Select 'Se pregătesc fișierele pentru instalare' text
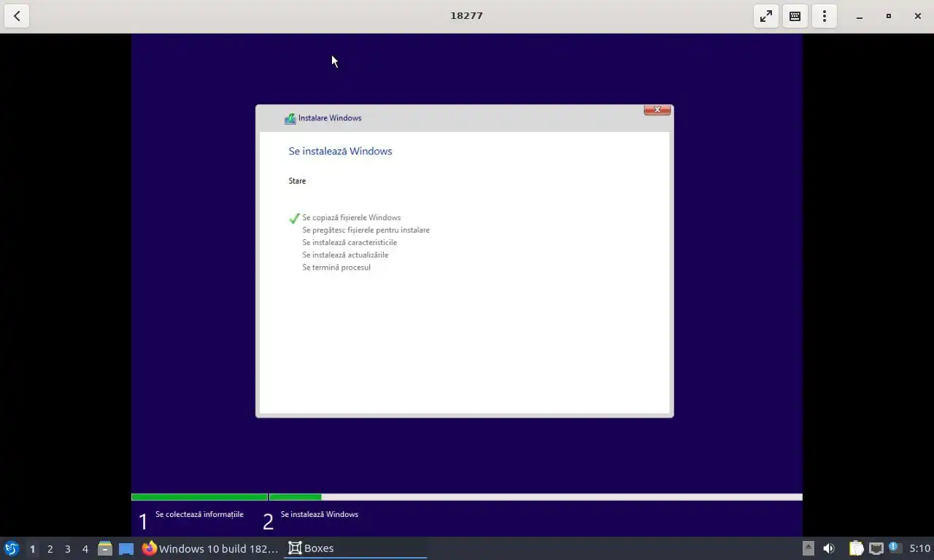Image resolution: width=934 pixels, height=560 pixels. [366, 230]
